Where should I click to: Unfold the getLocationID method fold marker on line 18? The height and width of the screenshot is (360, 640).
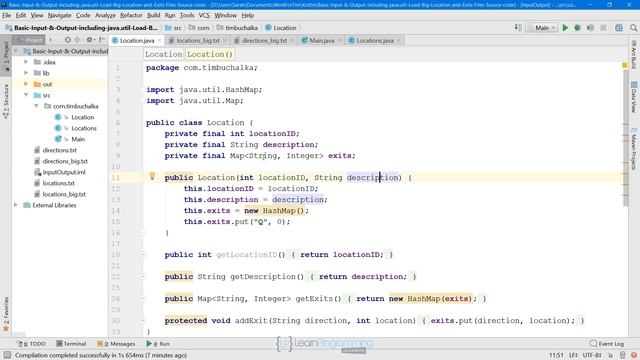point(142,255)
